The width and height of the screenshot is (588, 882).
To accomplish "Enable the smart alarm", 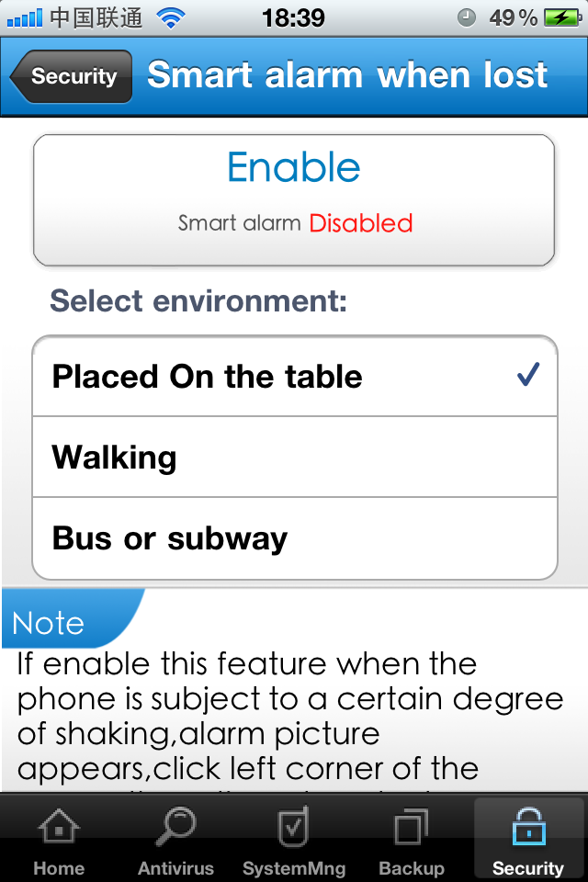I will click(294, 168).
